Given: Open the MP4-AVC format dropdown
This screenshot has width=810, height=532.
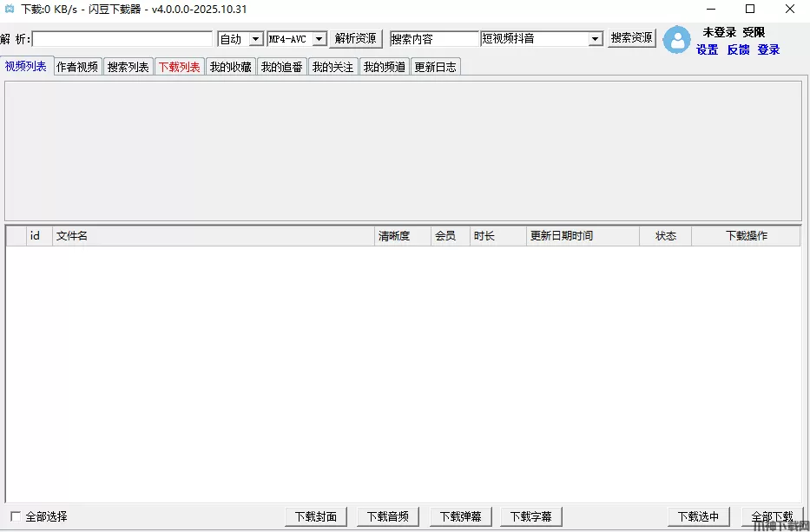Looking at the screenshot, I should (319, 39).
